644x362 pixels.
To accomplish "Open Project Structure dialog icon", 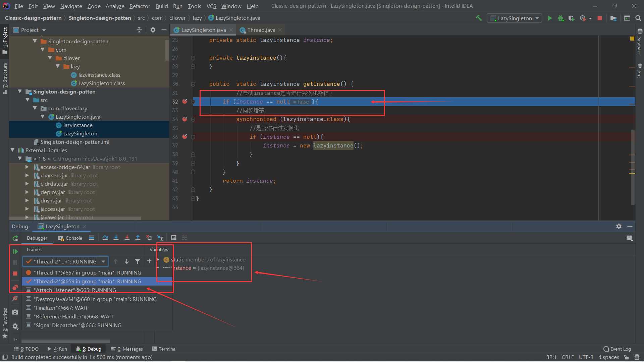I will [613, 18].
